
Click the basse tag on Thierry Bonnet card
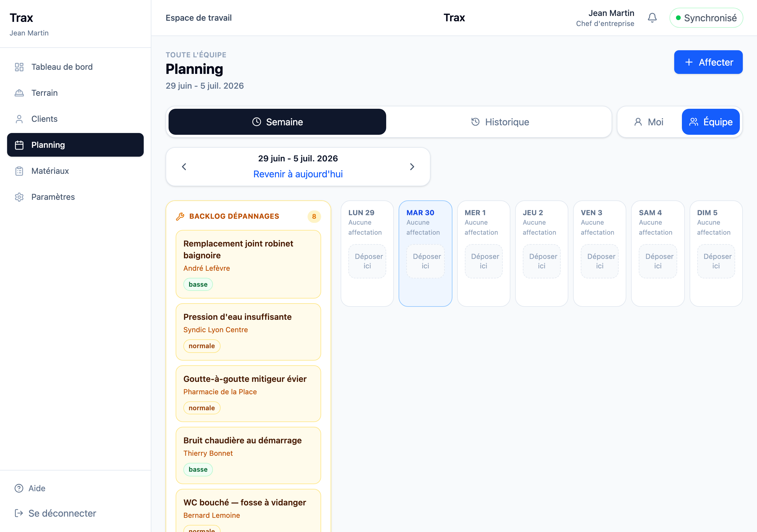tap(198, 469)
